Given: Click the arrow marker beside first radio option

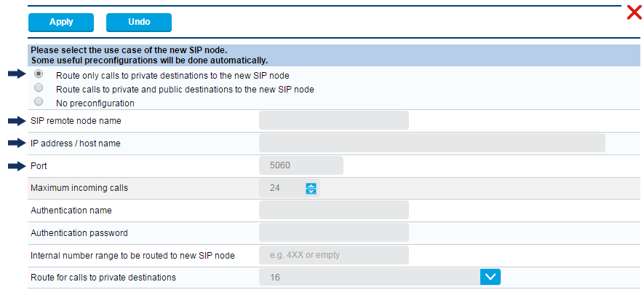Looking at the screenshot, I should coord(16,74).
